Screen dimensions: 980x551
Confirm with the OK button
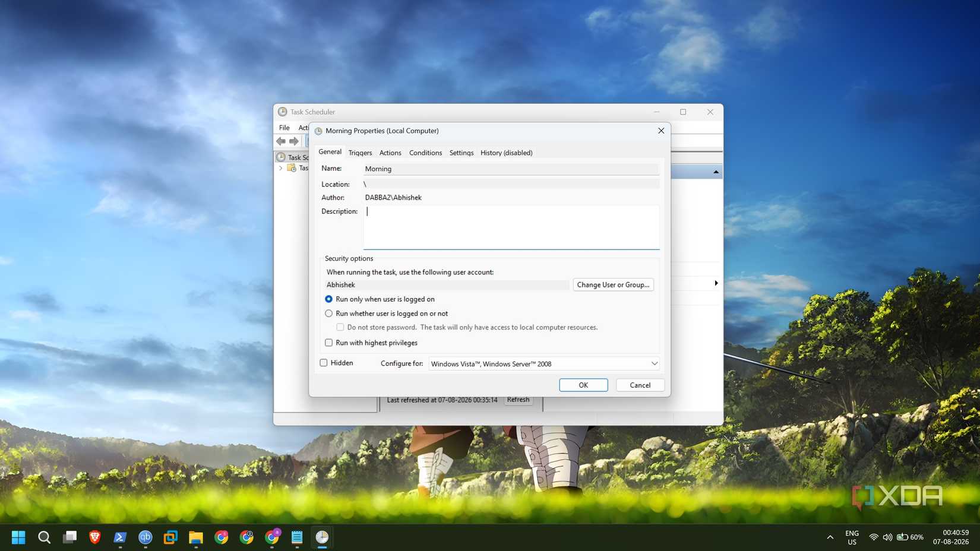click(x=583, y=385)
